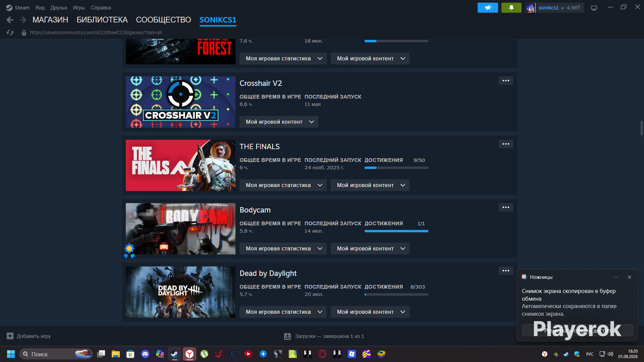
Task: Open the Crosshair V2 title link
Action: click(x=261, y=83)
